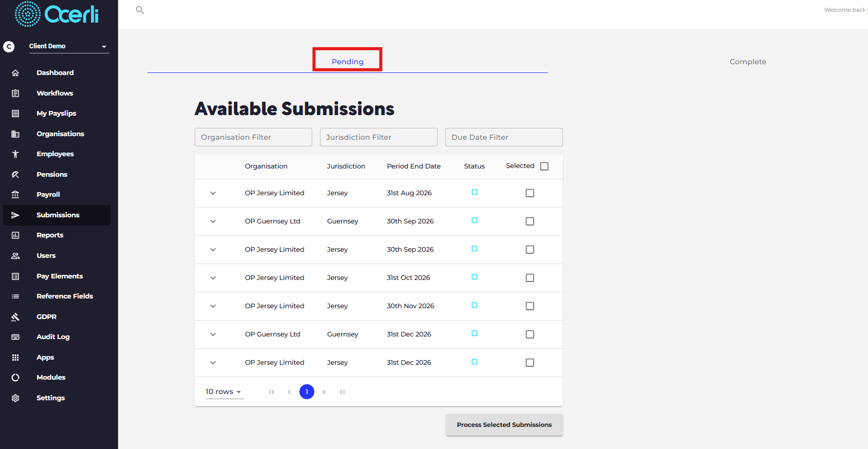Click the Payroll bank icon

[x=15, y=195]
